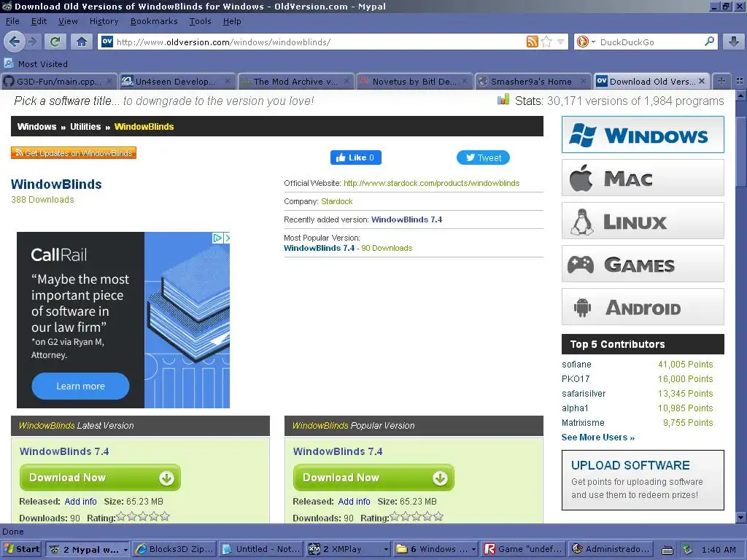Click Get Updates on WindowBlinds button
This screenshot has height=560, width=747.
pos(74,153)
